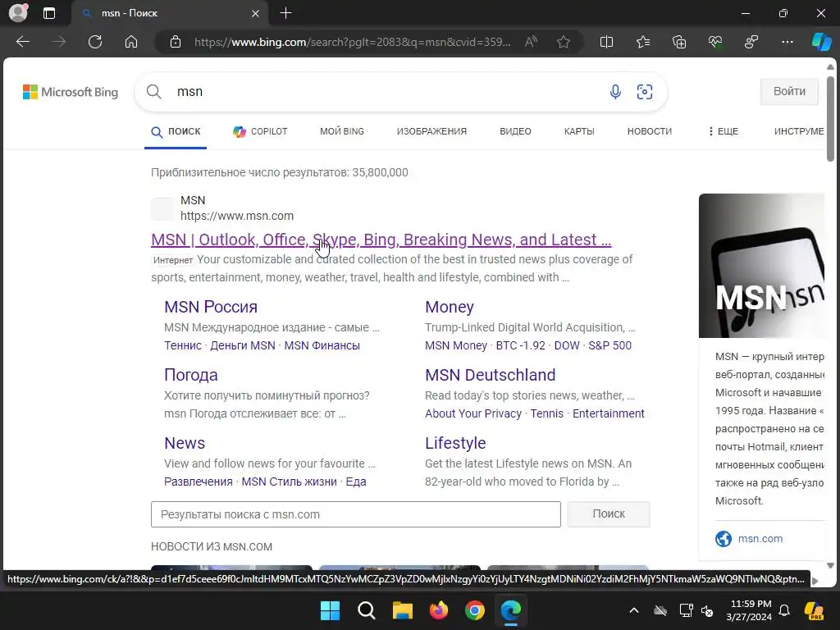Click the msn.com site search field
Image resolution: width=840 pixels, height=630 pixels.
(356, 514)
